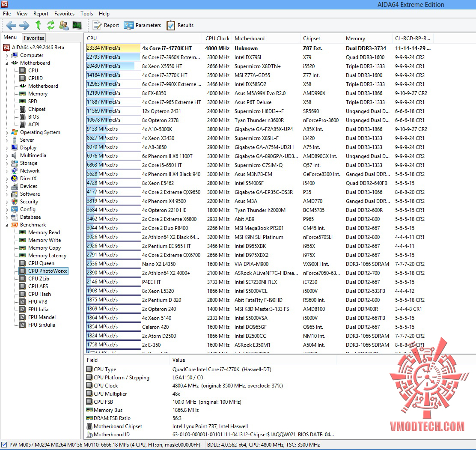Image resolution: width=476 pixels, height=450 pixels.
Task: Open the Favorites menu
Action: (64, 14)
